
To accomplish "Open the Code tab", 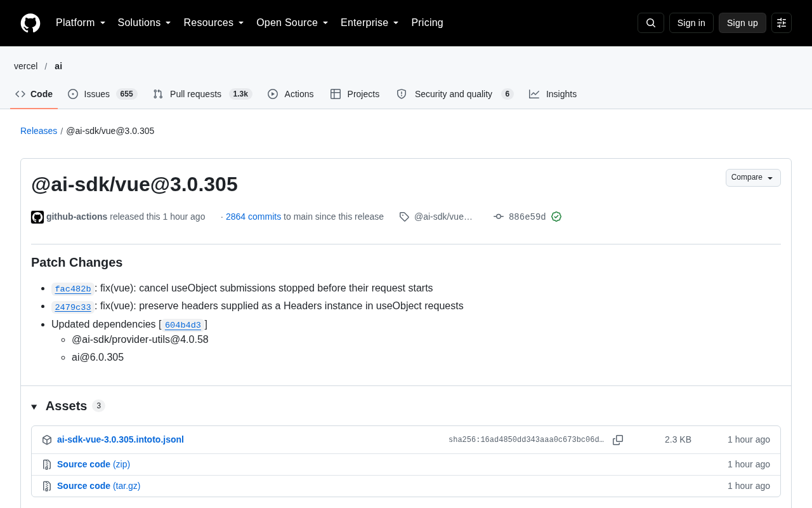I will pyautogui.click(x=34, y=94).
